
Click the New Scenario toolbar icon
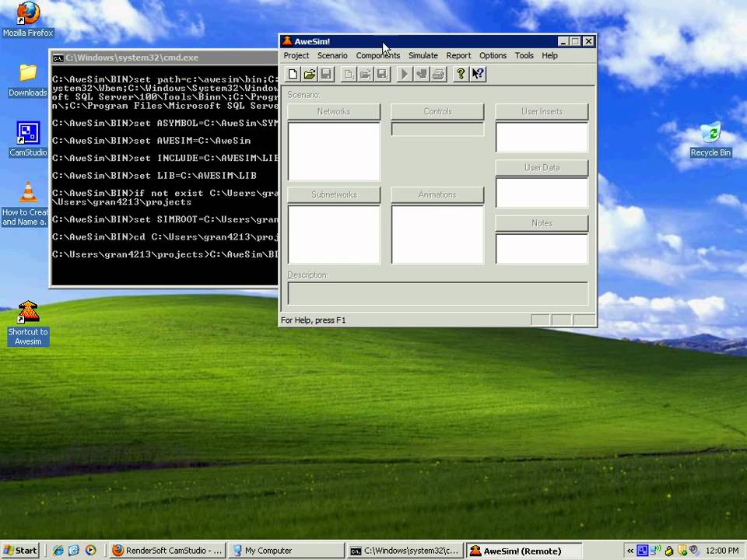coord(349,74)
